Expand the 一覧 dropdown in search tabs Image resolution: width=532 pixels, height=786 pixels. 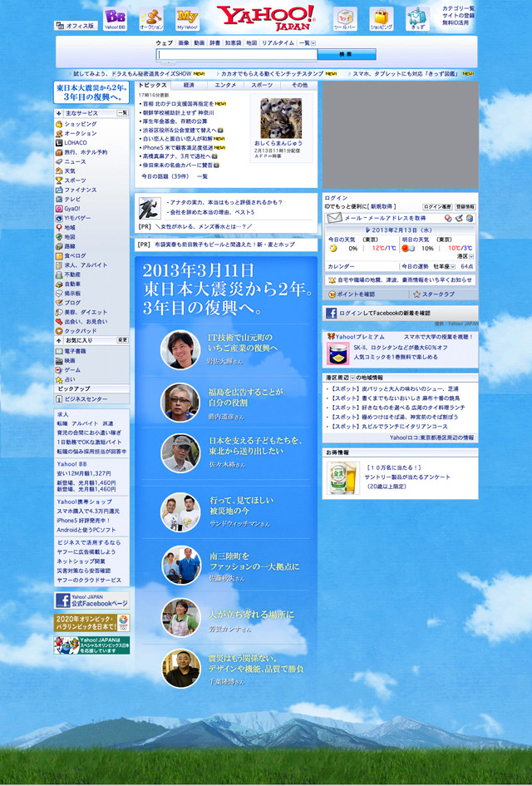(x=313, y=43)
